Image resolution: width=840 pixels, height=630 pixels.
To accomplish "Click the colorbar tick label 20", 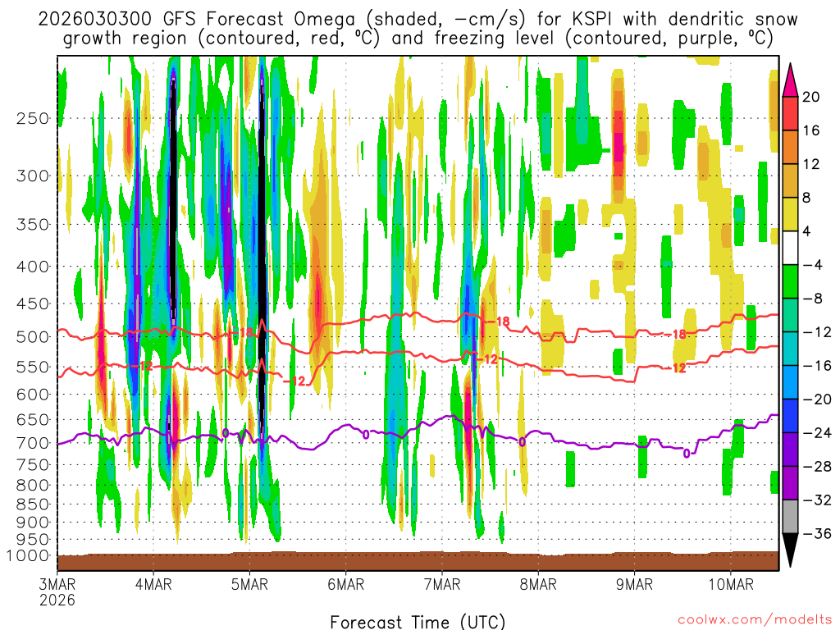I will (x=812, y=97).
